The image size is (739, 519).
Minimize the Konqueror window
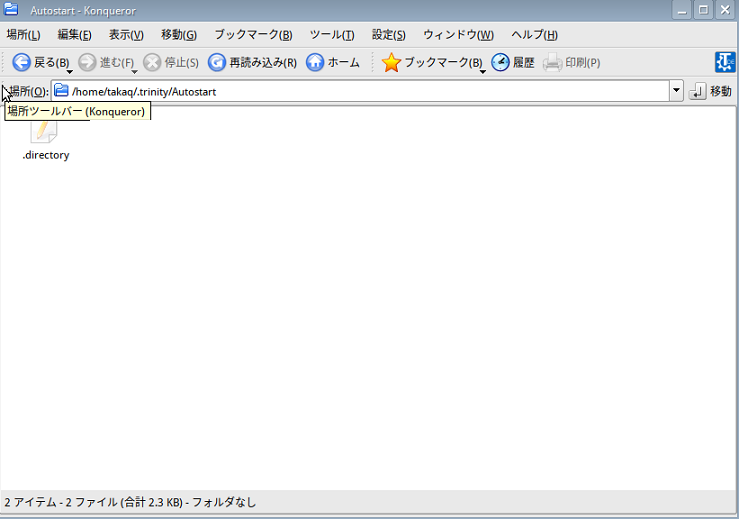(x=682, y=10)
